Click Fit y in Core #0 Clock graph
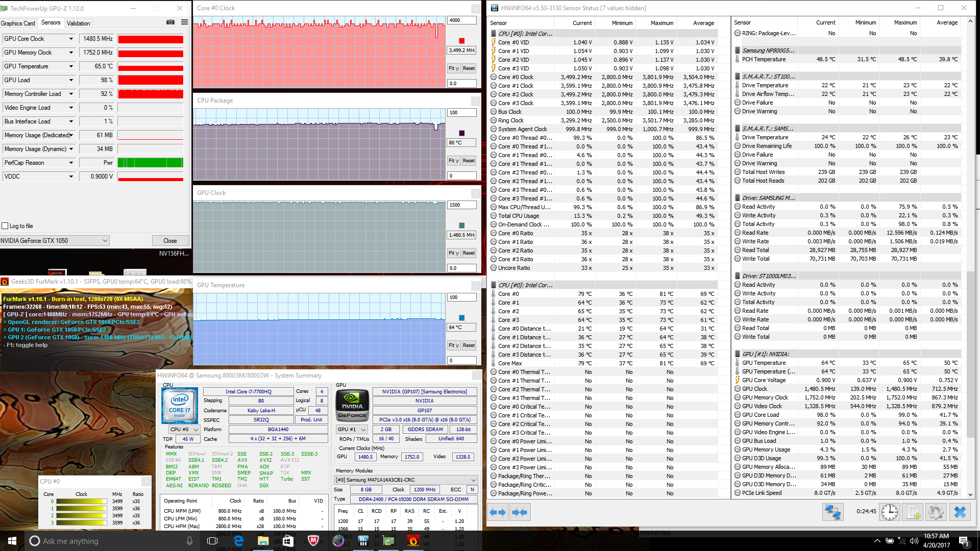This screenshot has width=980, height=551. (x=454, y=68)
